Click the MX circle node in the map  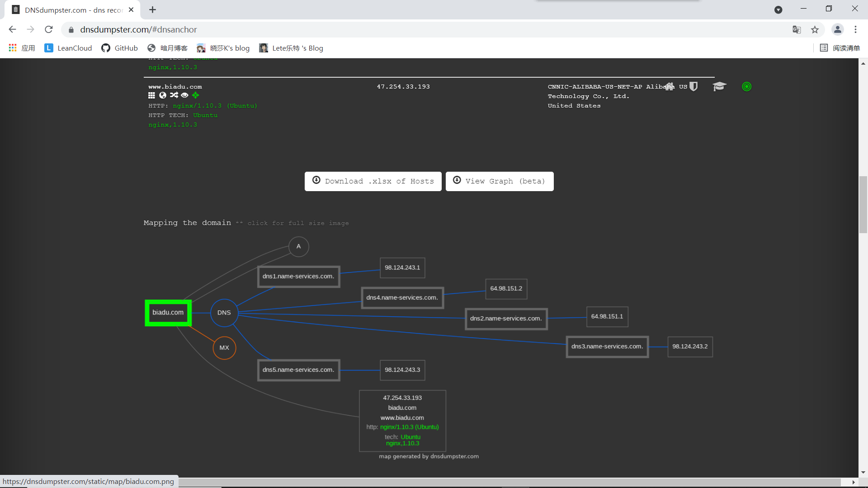225,348
